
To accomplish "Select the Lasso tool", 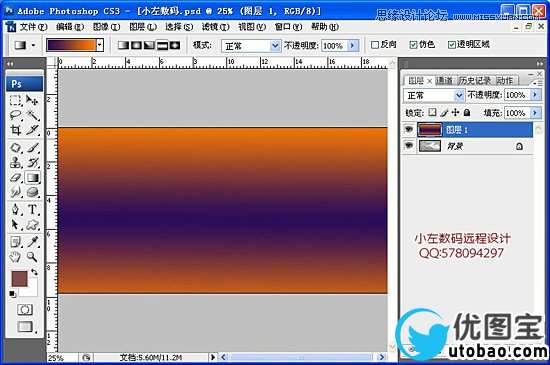I will coord(15,115).
